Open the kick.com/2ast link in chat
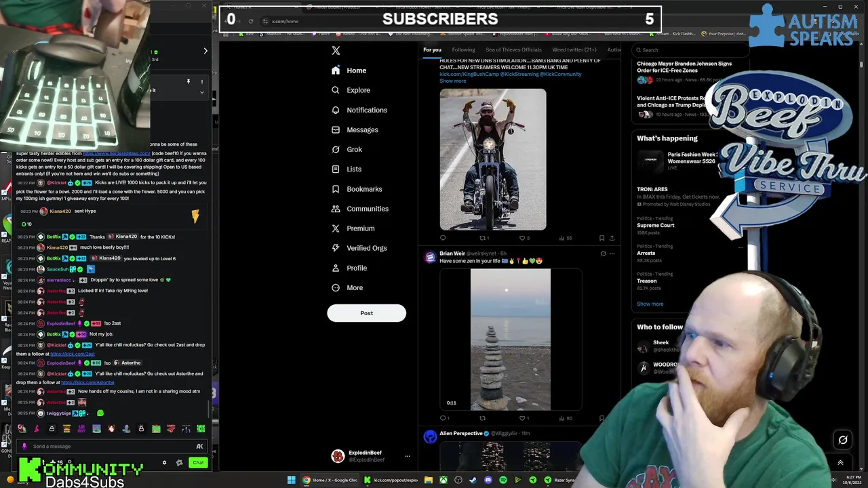The image size is (868, 488). [73, 354]
